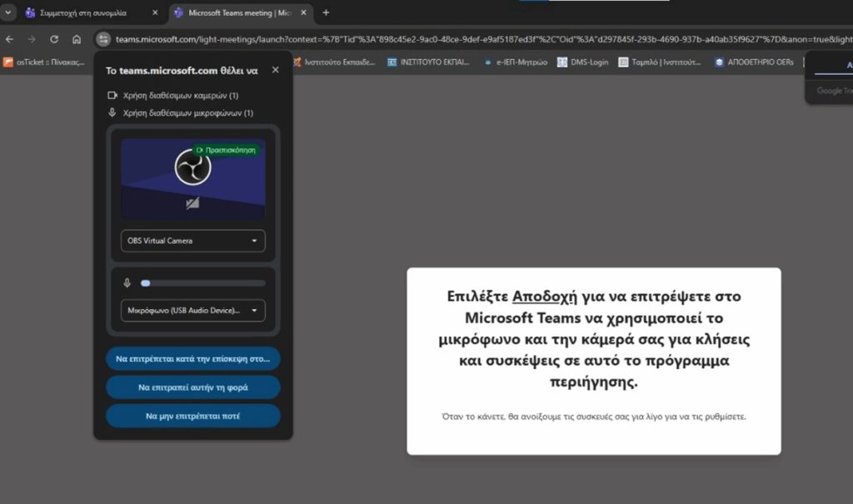This screenshot has width=853, height=504.
Task: Choose Να μην επιτρέπεται ποτέ
Action: pos(192,416)
